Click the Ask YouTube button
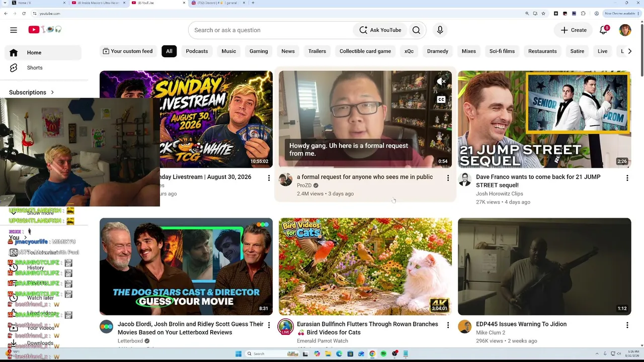644x362 pixels. (380, 30)
